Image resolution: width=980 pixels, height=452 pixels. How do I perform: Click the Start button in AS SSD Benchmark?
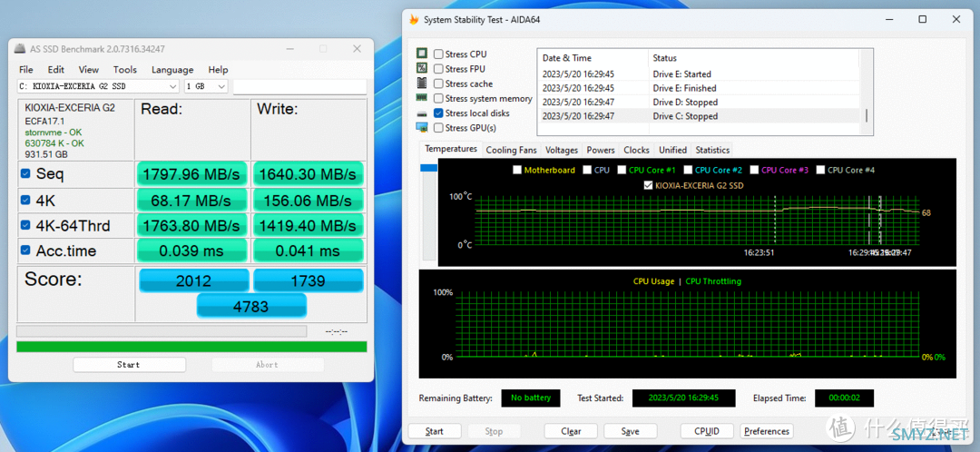129,365
